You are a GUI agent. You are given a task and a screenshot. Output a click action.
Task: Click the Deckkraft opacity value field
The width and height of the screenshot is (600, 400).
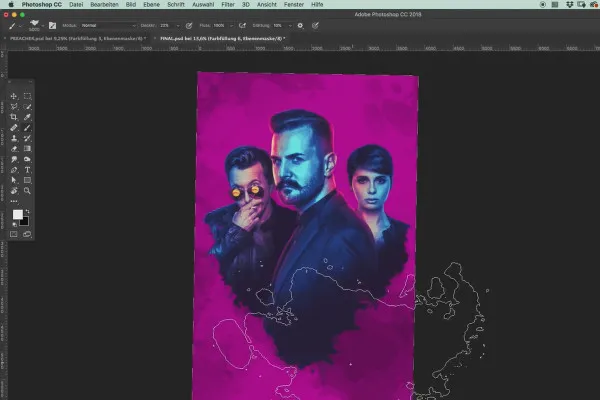point(167,26)
